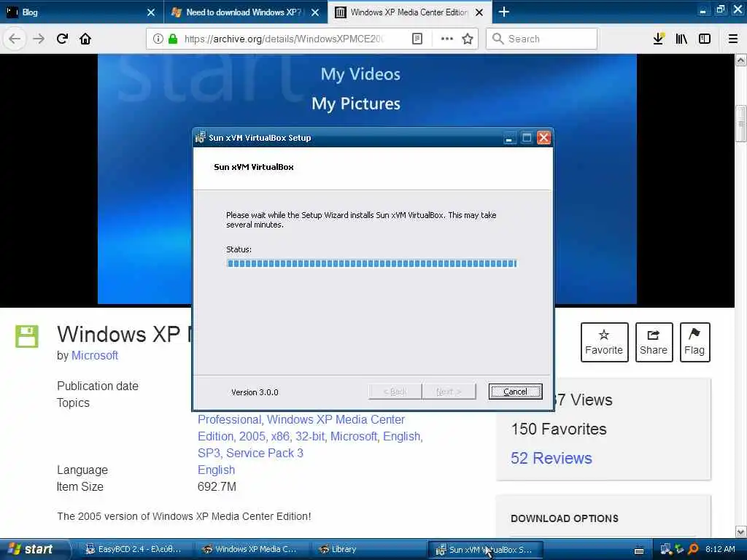The image size is (747, 560).
Task: Switch to EasyBCD 2.4 taskbar item
Action: 134,549
